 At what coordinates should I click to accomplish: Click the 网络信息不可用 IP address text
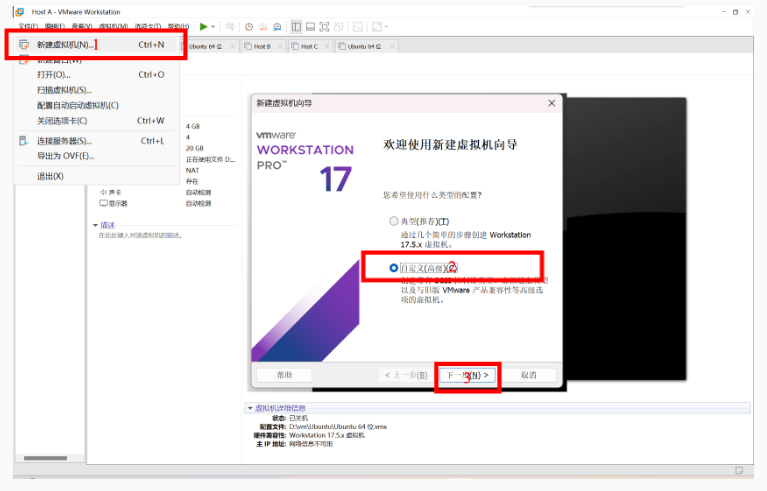pos(311,444)
